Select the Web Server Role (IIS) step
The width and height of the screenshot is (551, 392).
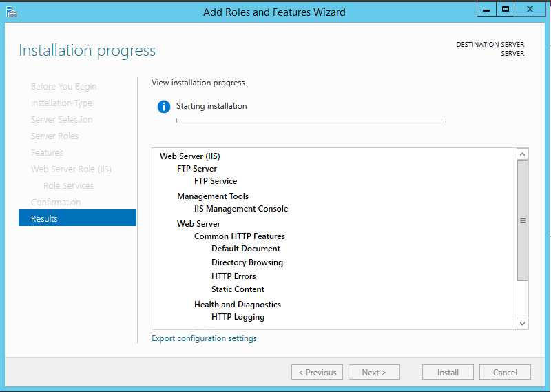click(x=71, y=169)
